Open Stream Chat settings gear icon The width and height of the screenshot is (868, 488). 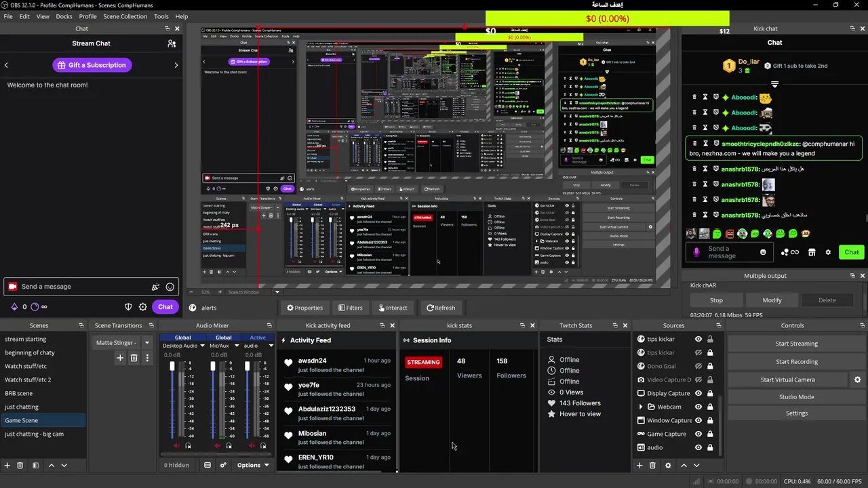click(143, 307)
